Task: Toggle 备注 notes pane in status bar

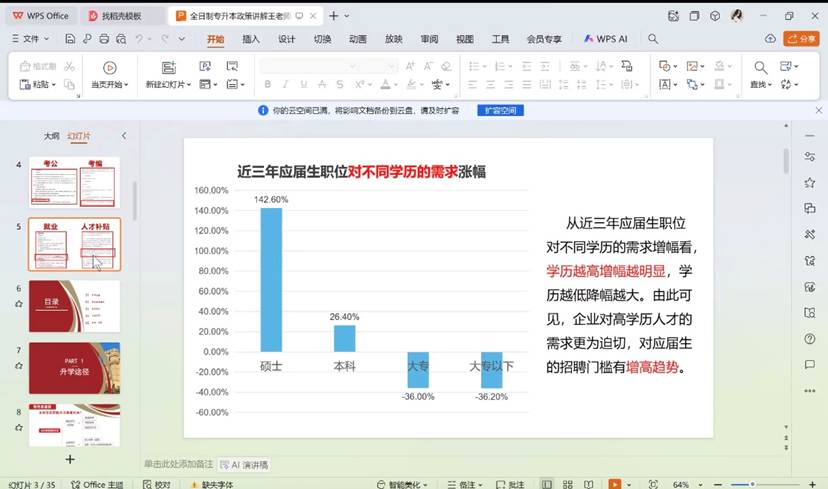Action: point(465,484)
